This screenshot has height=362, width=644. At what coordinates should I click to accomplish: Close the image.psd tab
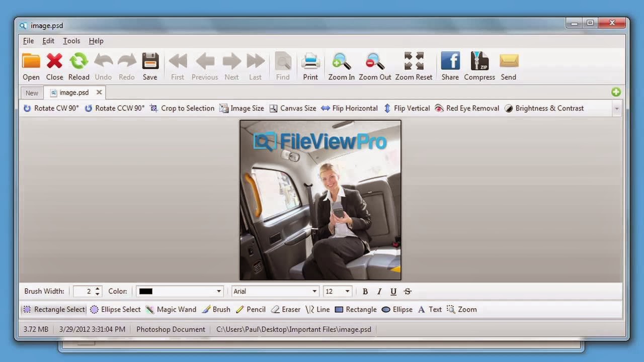[x=99, y=92]
